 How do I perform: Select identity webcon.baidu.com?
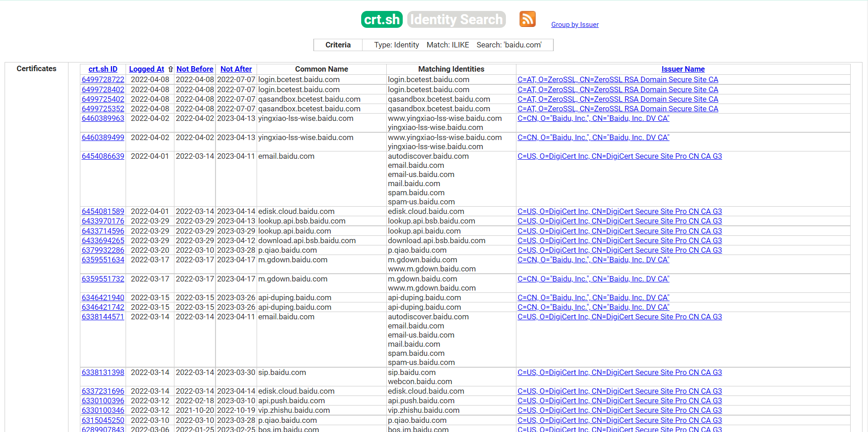pyautogui.click(x=420, y=381)
